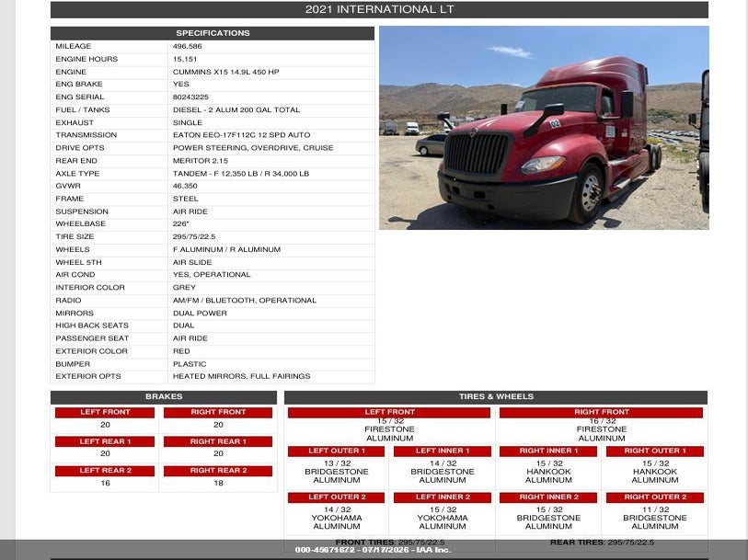The height and width of the screenshot is (560, 748).
Task: Click the interior color GREY
Action: coord(184,288)
